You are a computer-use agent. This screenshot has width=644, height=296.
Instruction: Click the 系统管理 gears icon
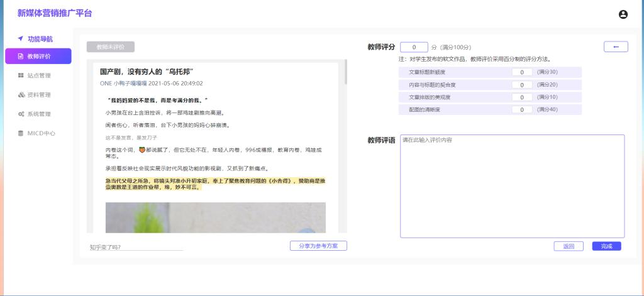click(x=21, y=114)
